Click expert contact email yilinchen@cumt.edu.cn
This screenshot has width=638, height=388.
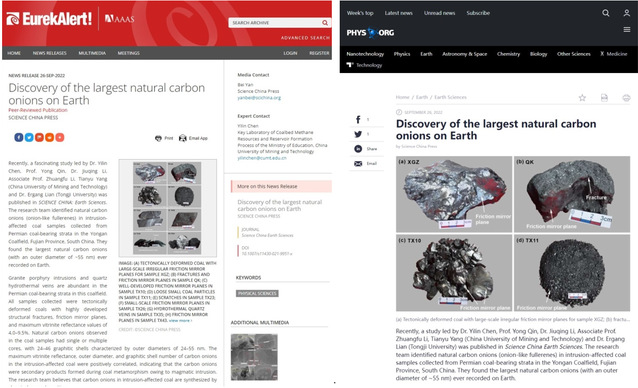pos(262,158)
